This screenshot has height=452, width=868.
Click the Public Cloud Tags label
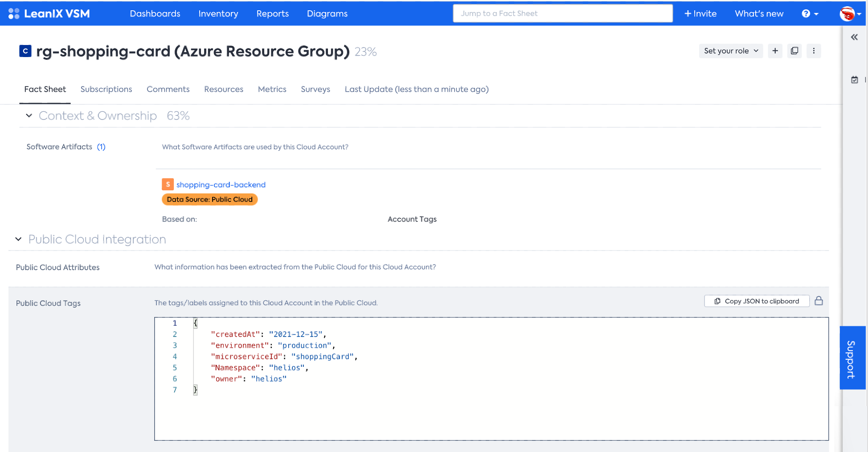48,303
